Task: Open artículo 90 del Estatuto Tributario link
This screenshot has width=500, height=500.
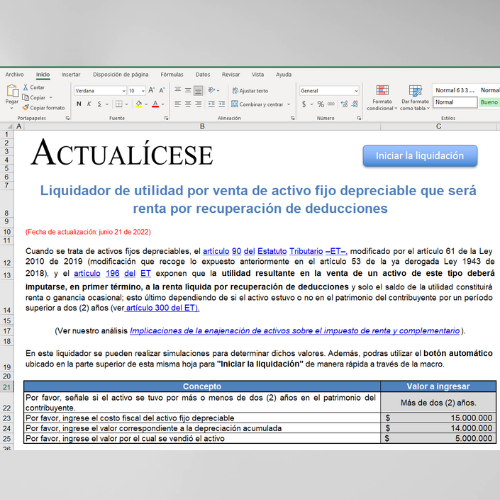Action: click(x=275, y=251)
